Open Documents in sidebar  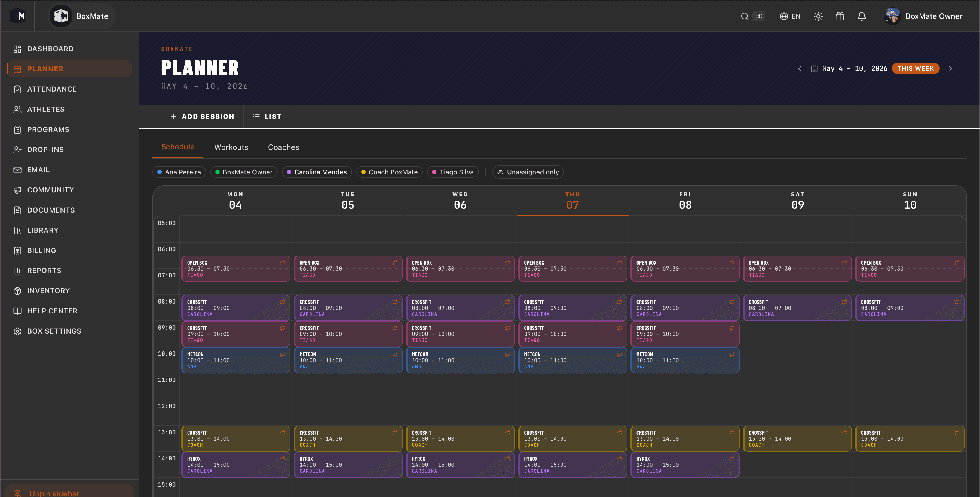click(69, 210)
